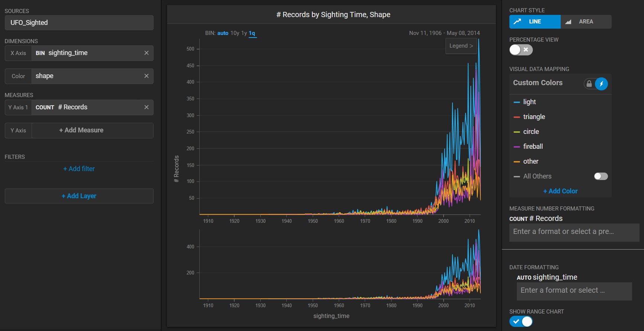This screenshot has width=644, height=331.
Task: Click the COUNT # Records format input
Action: 574,232
